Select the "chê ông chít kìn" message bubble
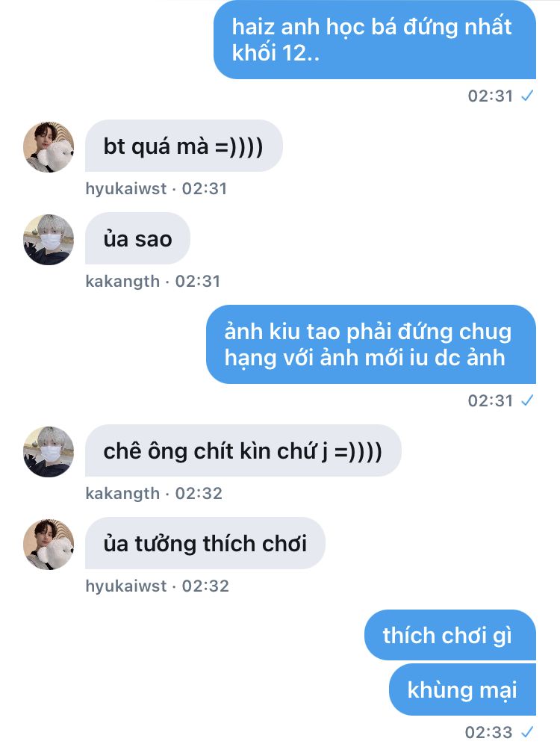Image resolution: width=560 pixels, height=750 pixels. coord(243,450)
